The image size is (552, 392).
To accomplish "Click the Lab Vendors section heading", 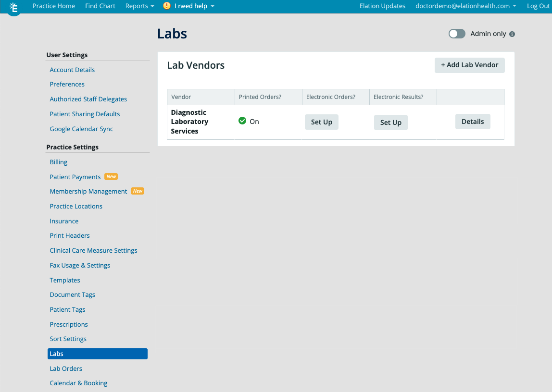I will click(196, 65).
